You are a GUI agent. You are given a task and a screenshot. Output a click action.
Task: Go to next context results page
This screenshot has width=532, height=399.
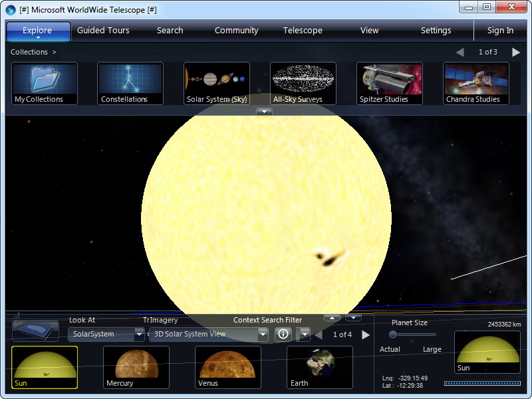click(x=366, y=335)
